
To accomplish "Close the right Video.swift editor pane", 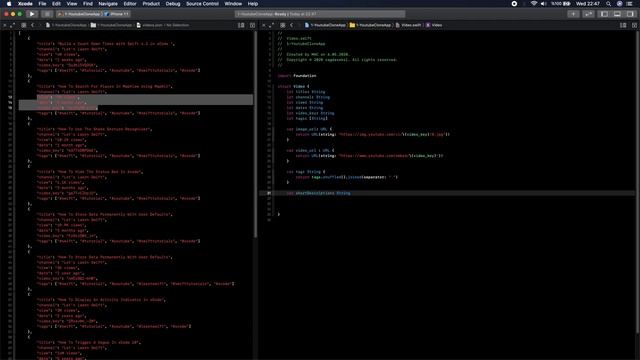I will pos(264,25).
